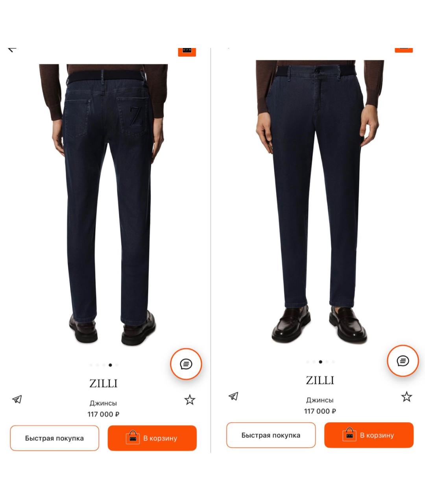
Task: Tap 'Быстрая покупка' on right screen
Action: pyautogui.click(x=271, y=435)
